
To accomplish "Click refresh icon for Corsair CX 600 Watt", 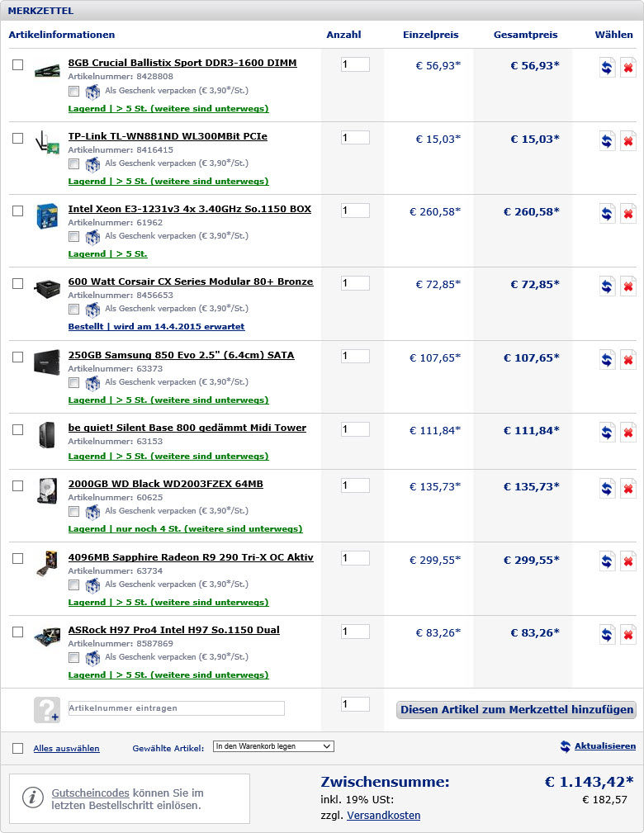I will pos(607,286).
